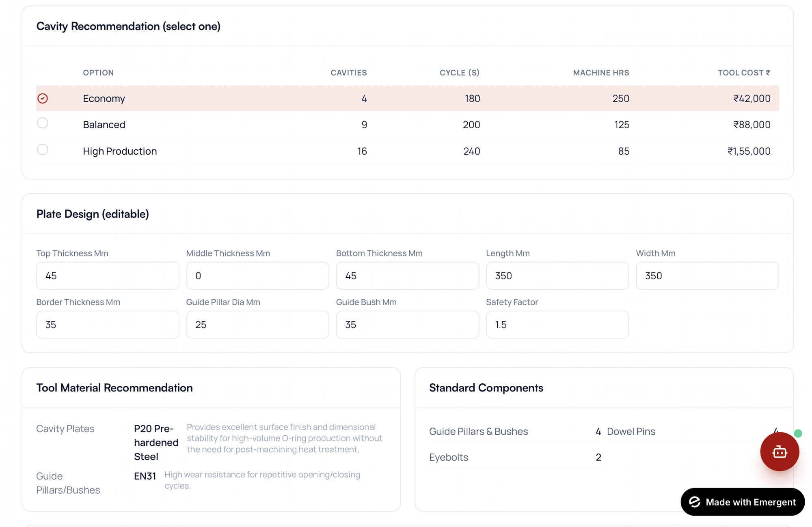Focus the Bottom Thickness Mm field
The height and width of the screenshot is (527, 812).
click(407, 276)
